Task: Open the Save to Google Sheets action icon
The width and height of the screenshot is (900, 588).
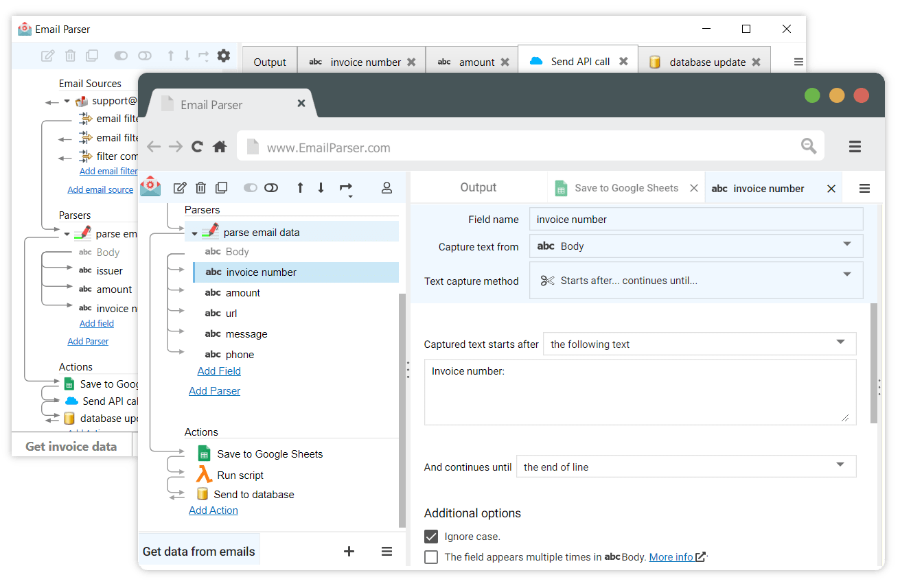Action: pos(203,454)
